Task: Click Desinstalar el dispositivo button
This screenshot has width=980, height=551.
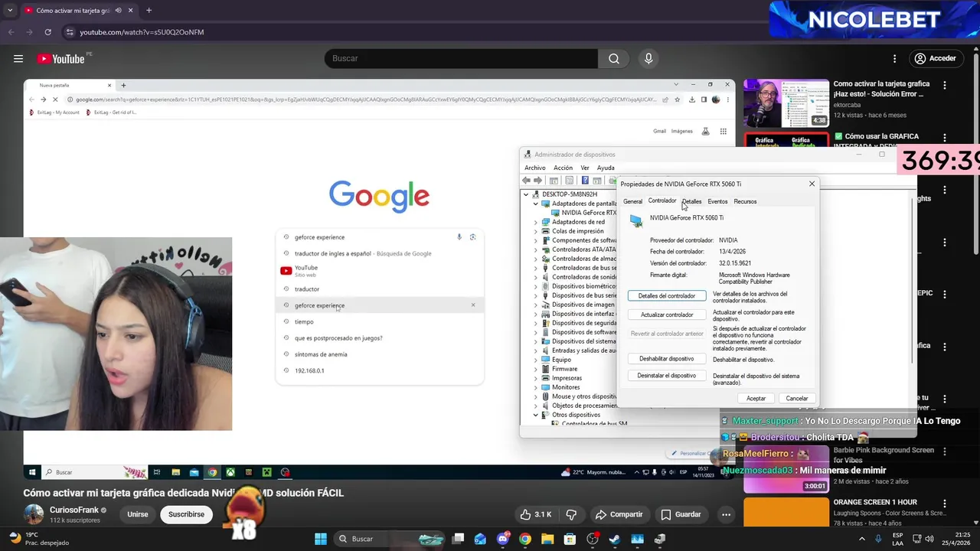Action: pyautogui.click(x=667, y=375)
